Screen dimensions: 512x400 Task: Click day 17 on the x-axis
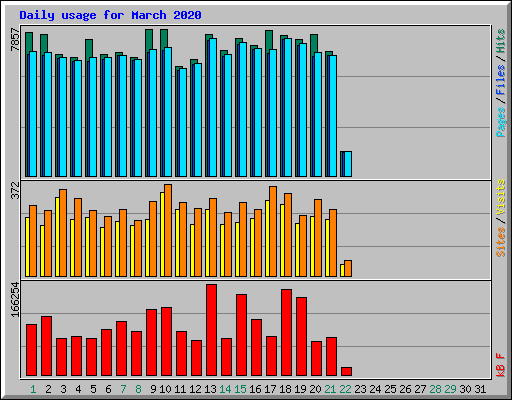point(270,389)
